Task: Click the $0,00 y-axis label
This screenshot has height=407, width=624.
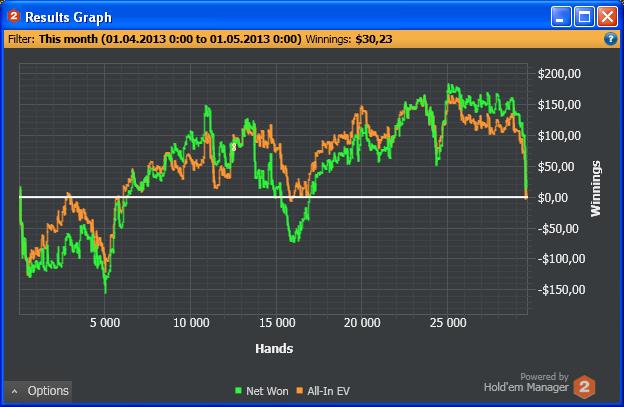Action: pos(553,197)
